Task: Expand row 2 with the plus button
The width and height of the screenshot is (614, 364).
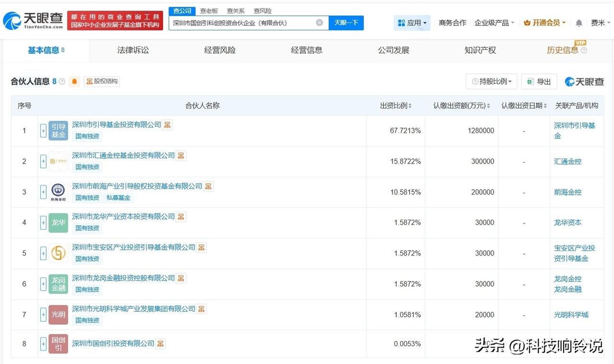Action: 43,161
